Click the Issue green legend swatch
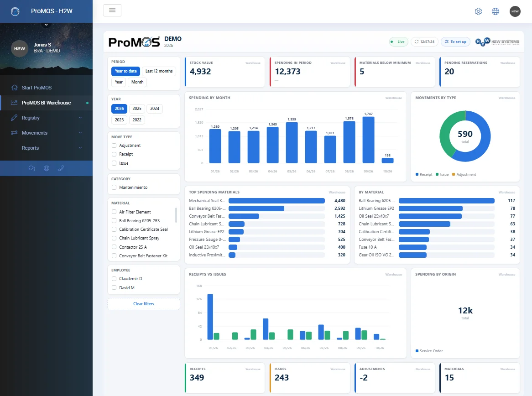This screenshot has height=396, width=532. point(437,174)
